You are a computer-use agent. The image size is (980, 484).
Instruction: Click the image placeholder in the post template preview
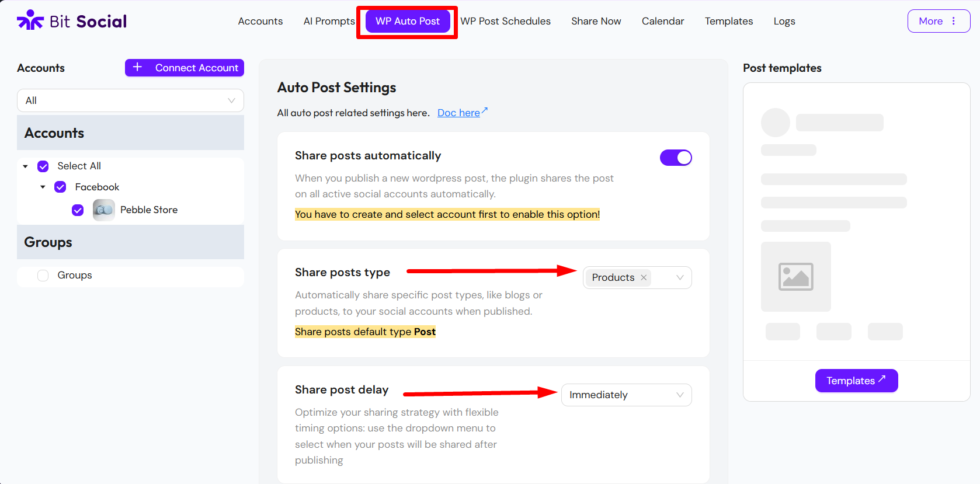pos(795,276)
